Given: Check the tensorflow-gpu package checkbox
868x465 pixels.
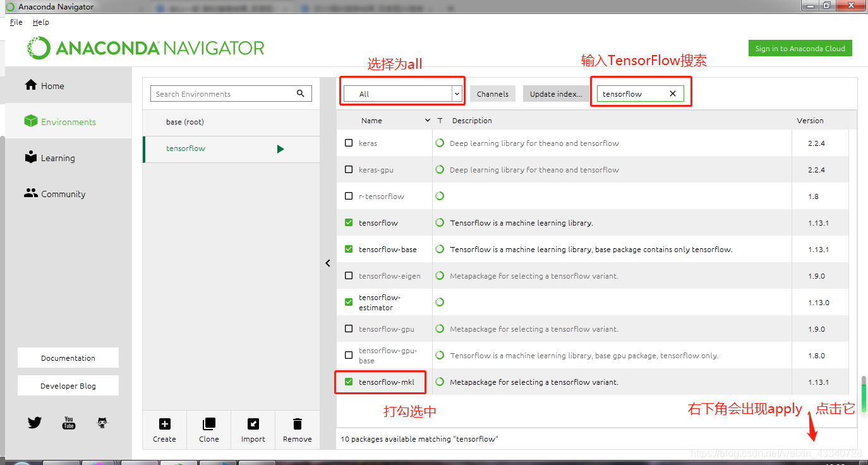Looking at the screenshot, I should click(x=349, y=329).
